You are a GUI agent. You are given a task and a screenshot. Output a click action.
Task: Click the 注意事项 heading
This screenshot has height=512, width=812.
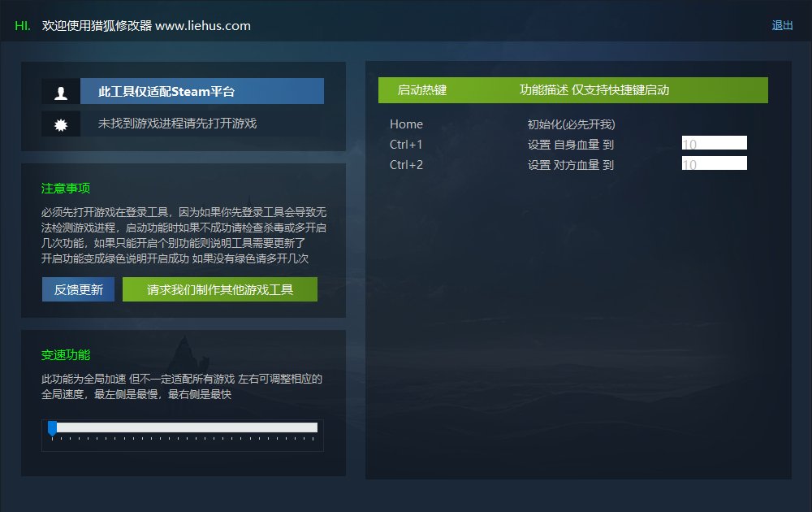tap(66, 188)
